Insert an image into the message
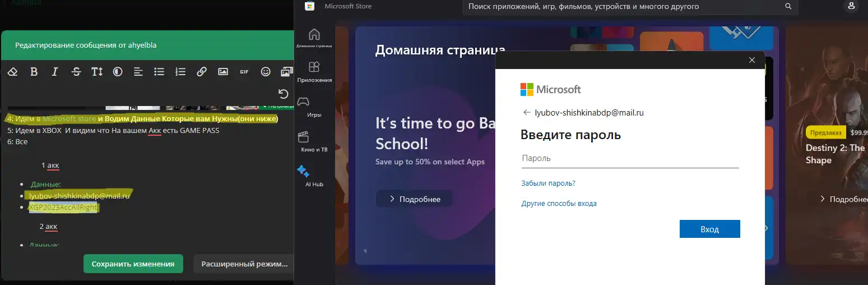This screenshot has width=868, height=285. 223,72
